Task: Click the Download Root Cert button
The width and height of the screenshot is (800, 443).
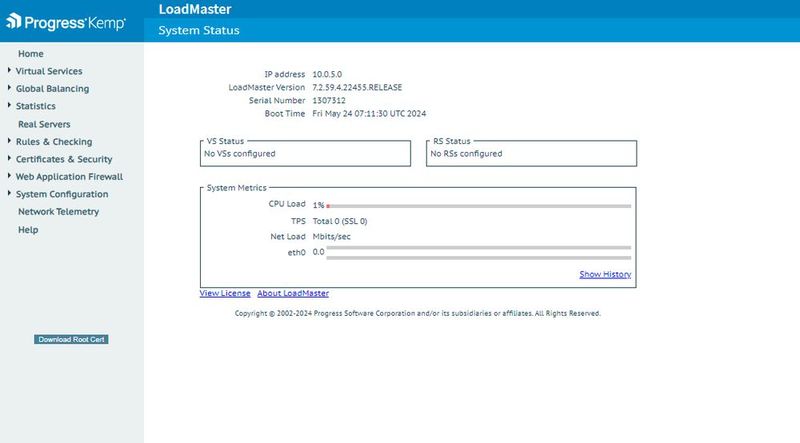Action: click(71, 339)
